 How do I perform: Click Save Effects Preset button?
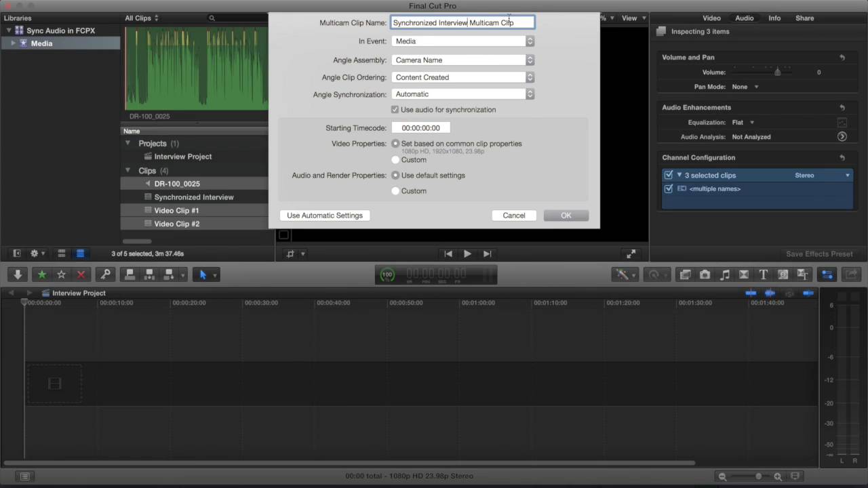tap(819, 253)
